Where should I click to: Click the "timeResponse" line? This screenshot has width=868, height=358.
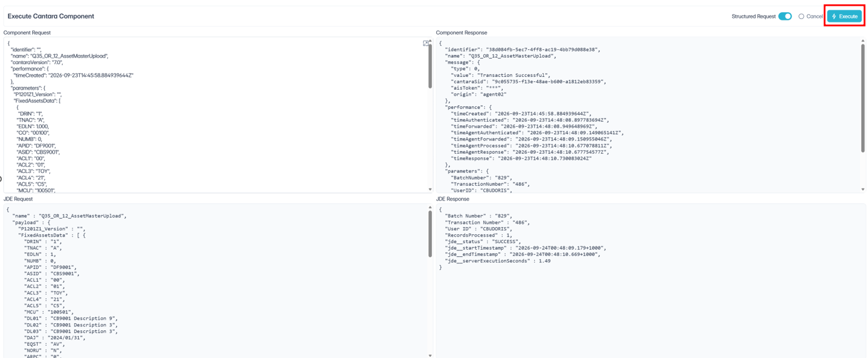(x=521, y=158)
